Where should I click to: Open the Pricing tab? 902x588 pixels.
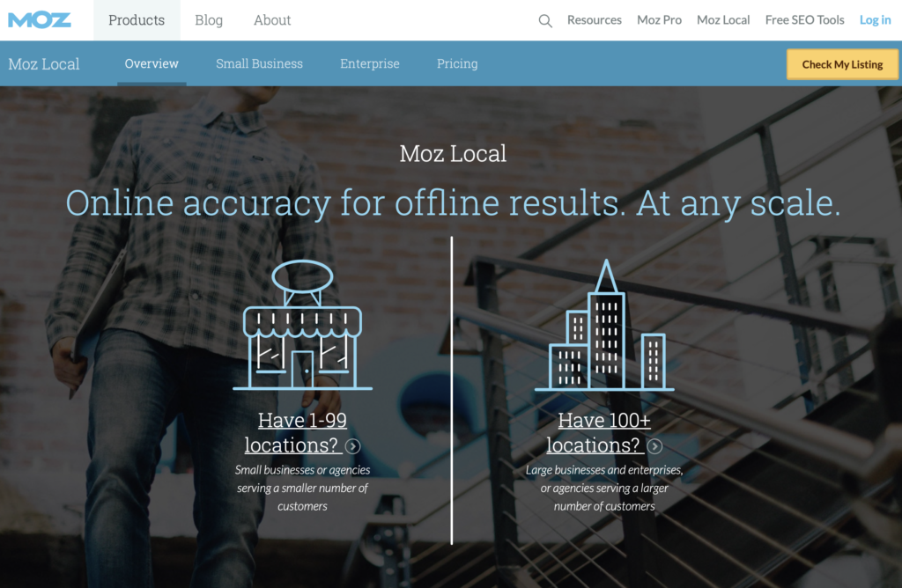click(x=457, y=63)
